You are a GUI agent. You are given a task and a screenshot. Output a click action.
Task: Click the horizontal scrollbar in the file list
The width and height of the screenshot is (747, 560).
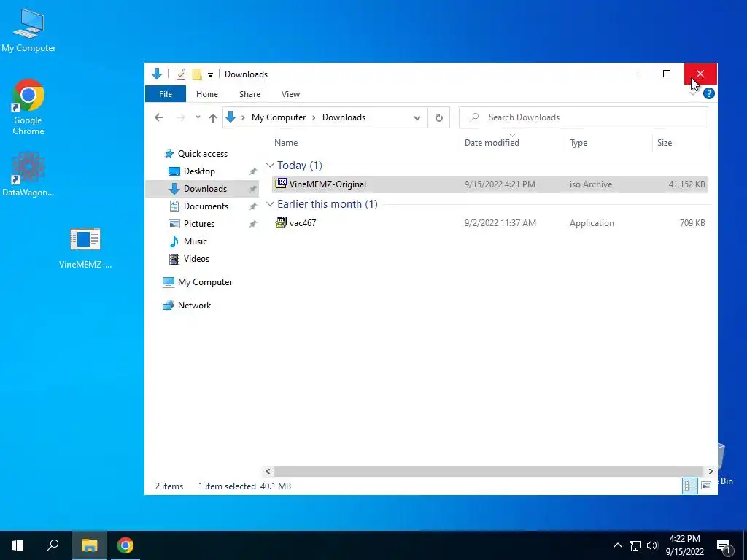click(x=488, y=472)
